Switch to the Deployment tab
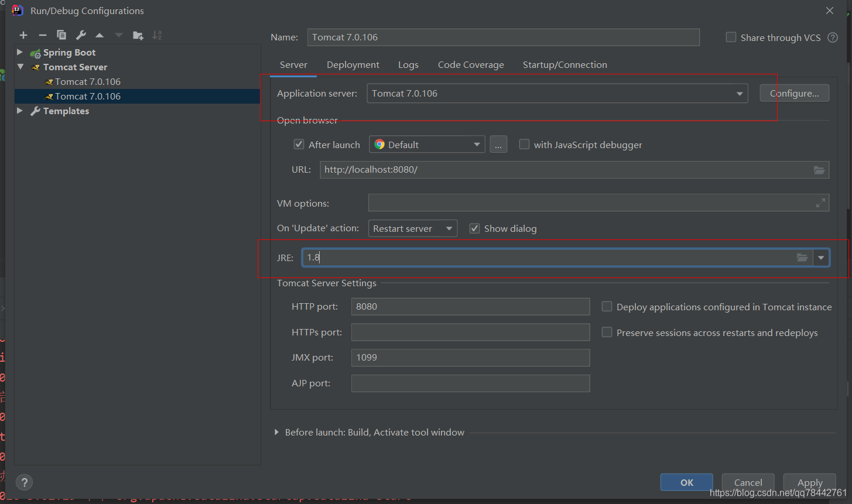The width and height of the screenshot is (852, 504). click(x=353, y=64)
